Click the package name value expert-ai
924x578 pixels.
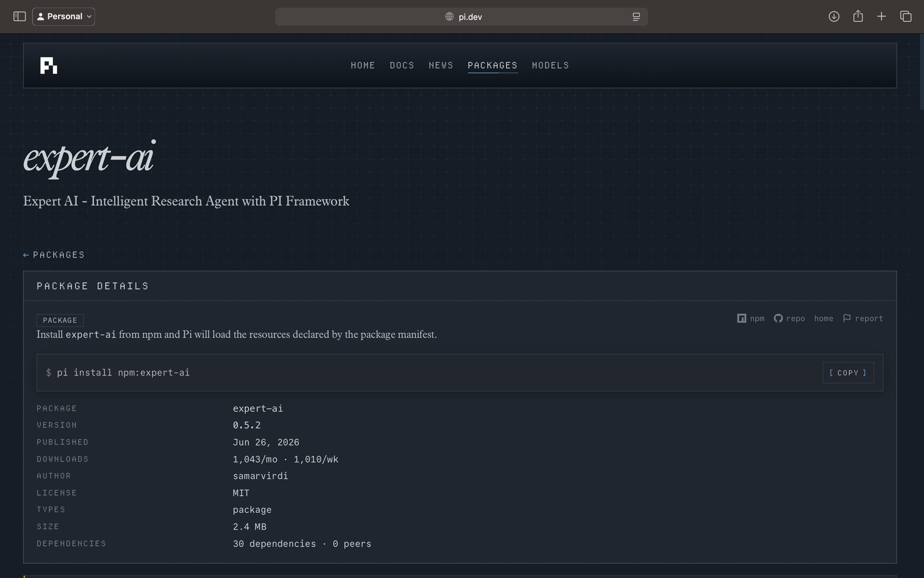point(258,408)
